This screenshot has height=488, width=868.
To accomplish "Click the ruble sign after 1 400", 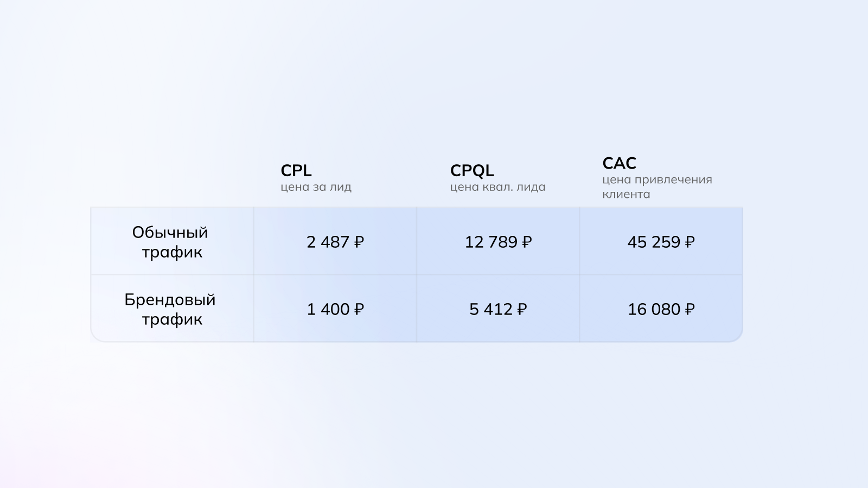I will (x=359, y=309).
